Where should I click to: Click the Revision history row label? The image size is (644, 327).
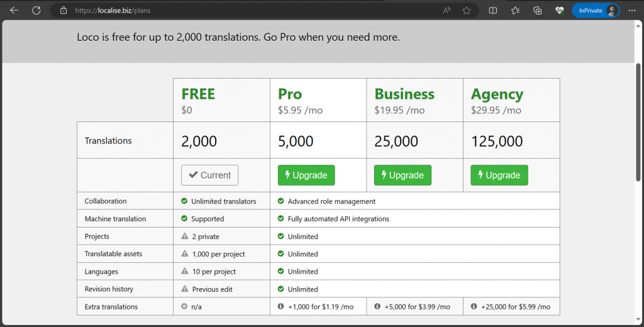click(109, 289)
